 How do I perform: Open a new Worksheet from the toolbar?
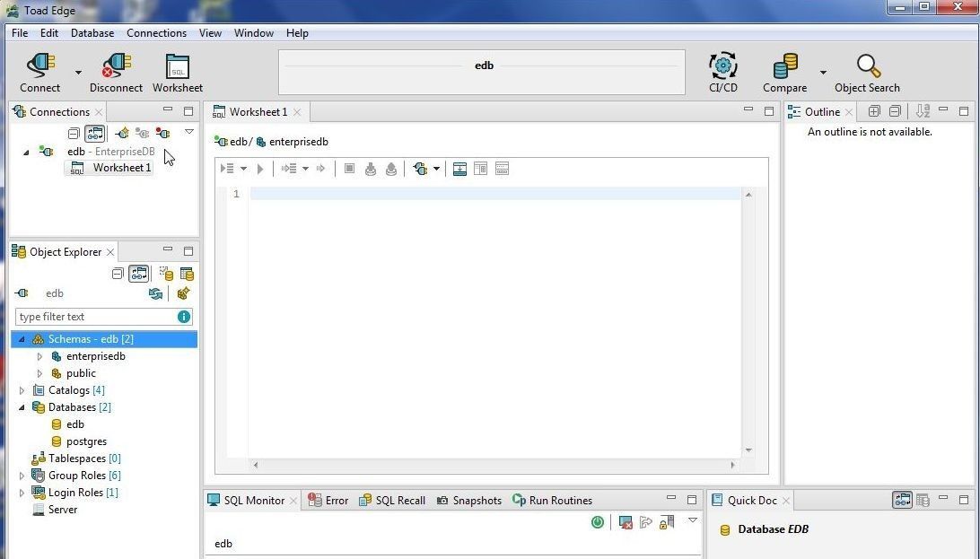point(178,73)
